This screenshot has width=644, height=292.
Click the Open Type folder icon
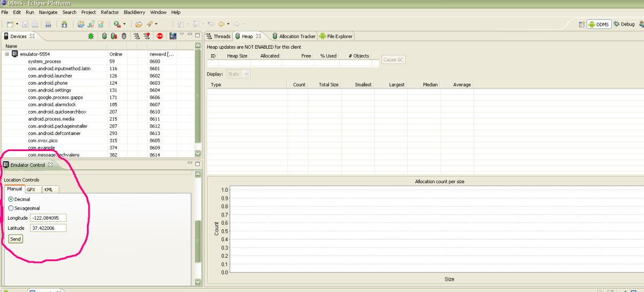[138, 24]
